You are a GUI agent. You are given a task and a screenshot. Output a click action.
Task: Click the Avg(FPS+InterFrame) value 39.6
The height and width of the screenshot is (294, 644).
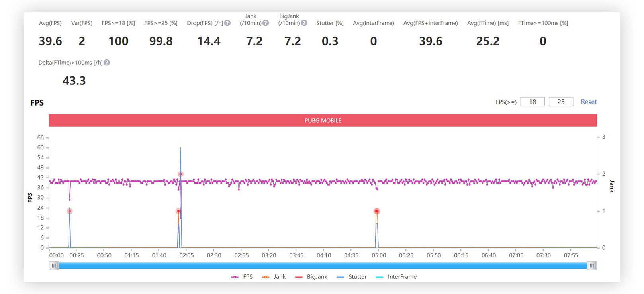pos(431,41)
